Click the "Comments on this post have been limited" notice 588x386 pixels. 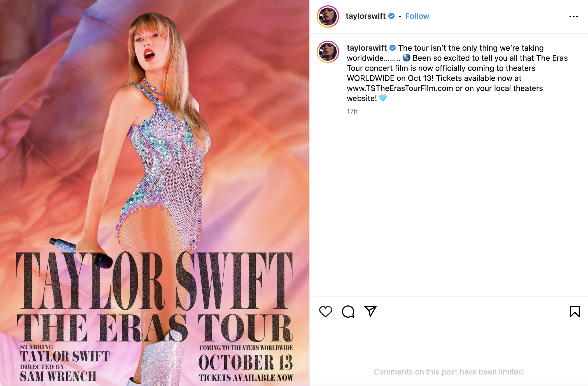(449, 372)
